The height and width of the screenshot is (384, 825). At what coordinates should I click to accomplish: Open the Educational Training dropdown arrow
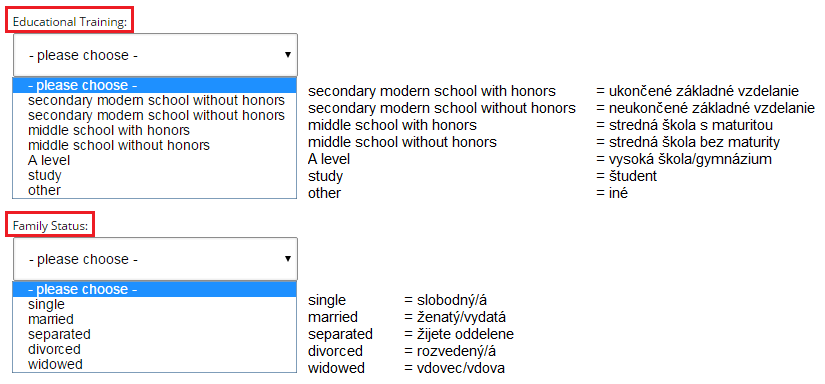(x=287, y=55)
